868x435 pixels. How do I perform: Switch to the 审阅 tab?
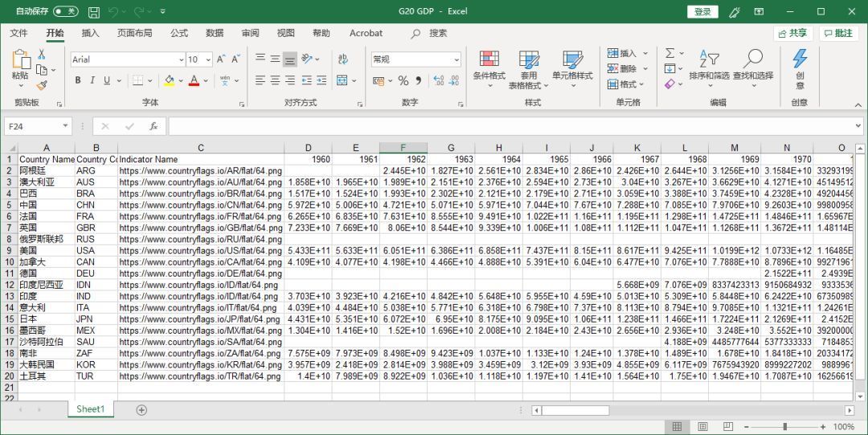point(250,33)
